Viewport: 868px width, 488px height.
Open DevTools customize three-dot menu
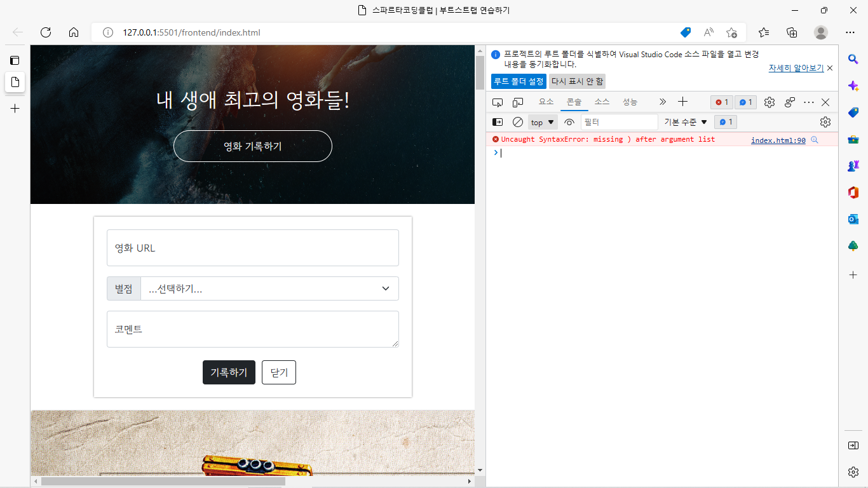click(809, 102)
